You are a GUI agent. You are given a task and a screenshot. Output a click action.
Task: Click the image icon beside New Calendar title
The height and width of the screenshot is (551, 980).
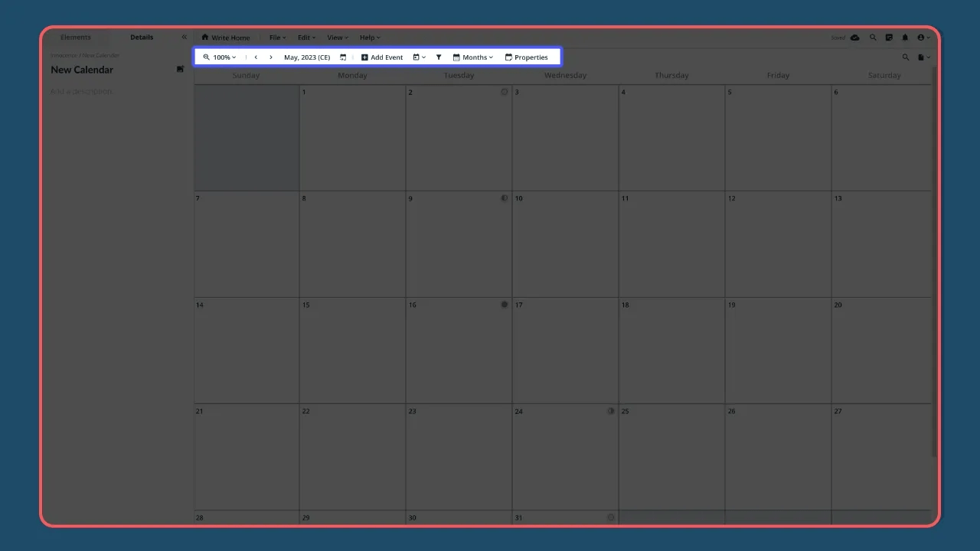click(x=180, y=69)
